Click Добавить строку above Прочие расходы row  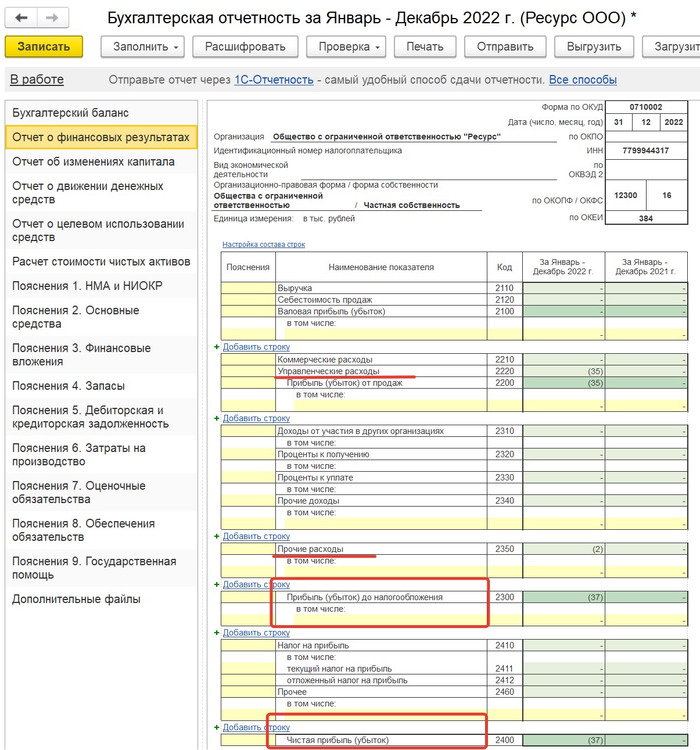point(256,536)
